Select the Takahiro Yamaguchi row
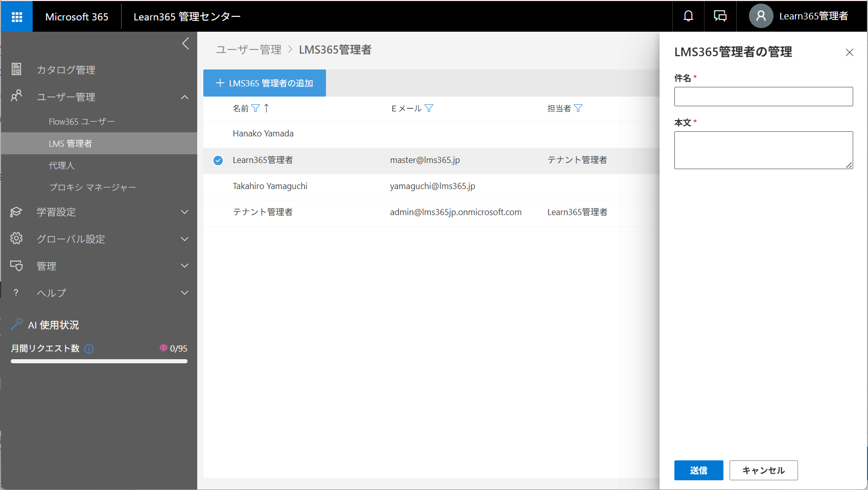This screenshot has height=490, width=868. pyautogui.click(x=431, y=186)
